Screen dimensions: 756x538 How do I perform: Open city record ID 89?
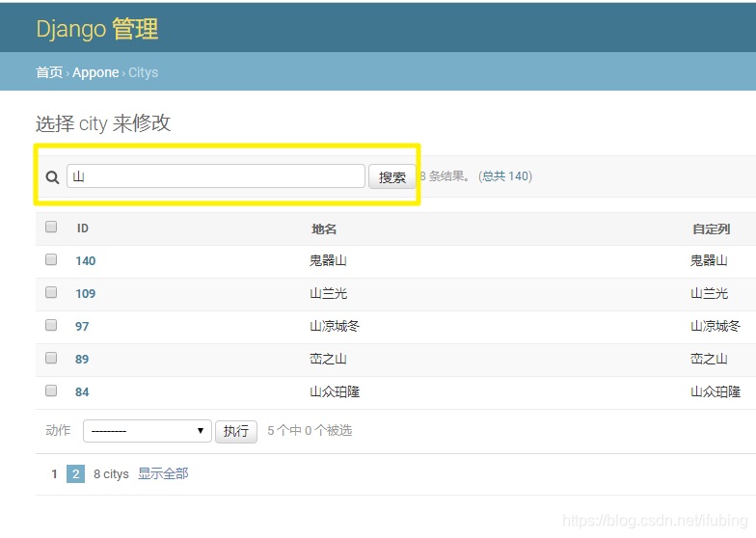(82, 359)
